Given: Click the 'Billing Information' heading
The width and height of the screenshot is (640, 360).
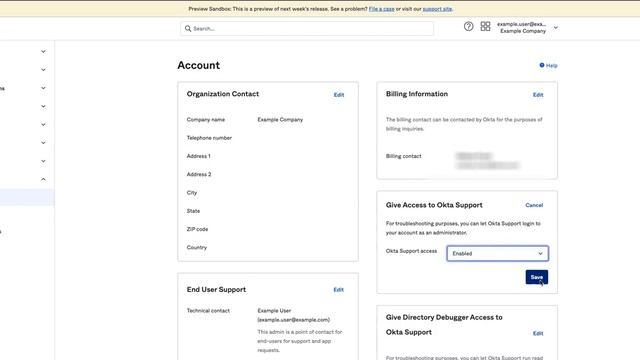Looking at the screenshot, I should [417, 94].
